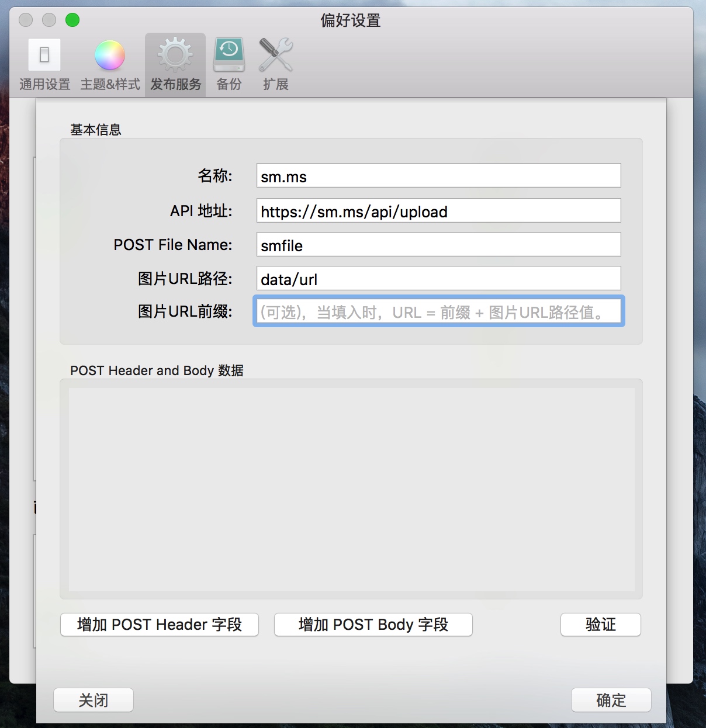The height and width of the screenshot is (728, 706).
Task: Switch to the 发布服务 tab label
Action: click(x=175, y=85)
